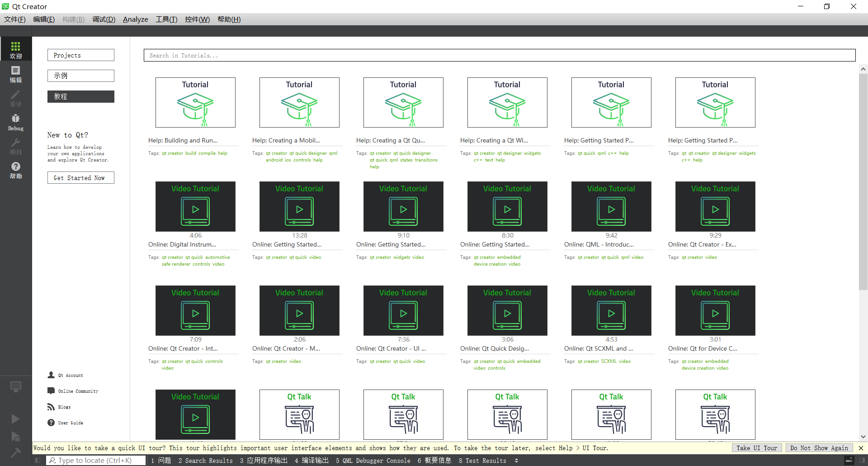Open the output panes selector arrows
This screenshot has width=868, height=466.
516,461
